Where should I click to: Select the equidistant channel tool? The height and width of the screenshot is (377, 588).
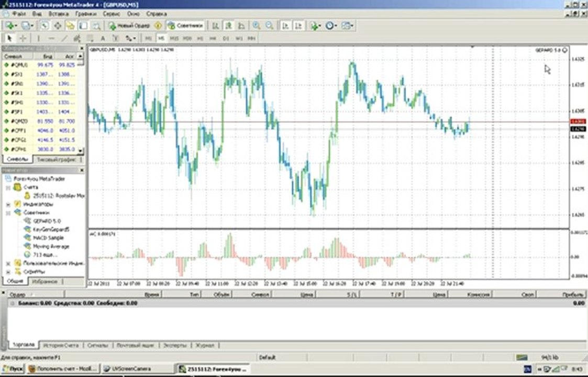(x=77, y=38)
